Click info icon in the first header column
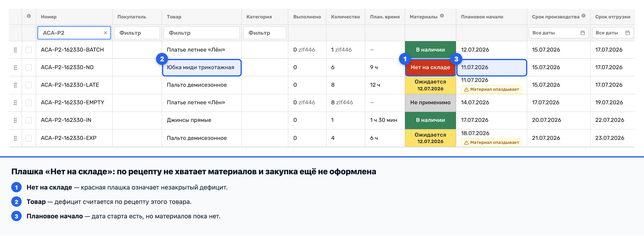The width and height of the screenshot is (644, 236). click(29, 16)
